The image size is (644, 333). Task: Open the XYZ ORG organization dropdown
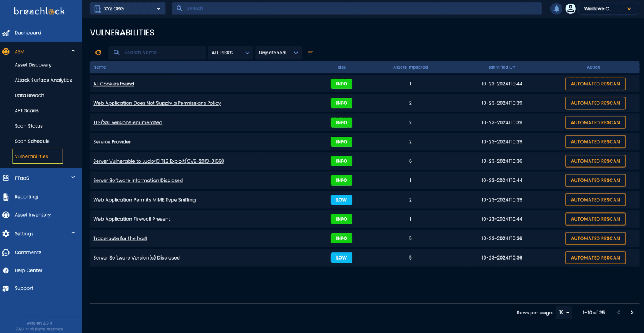[x=128, y=8]
